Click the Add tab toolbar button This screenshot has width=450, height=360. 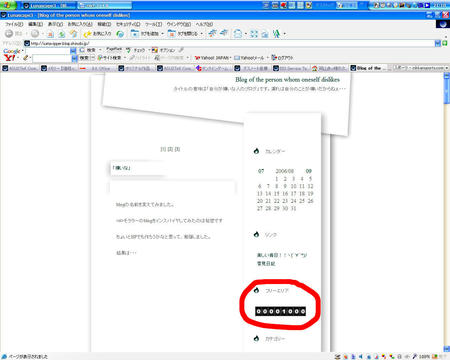(x=145, y=34)
